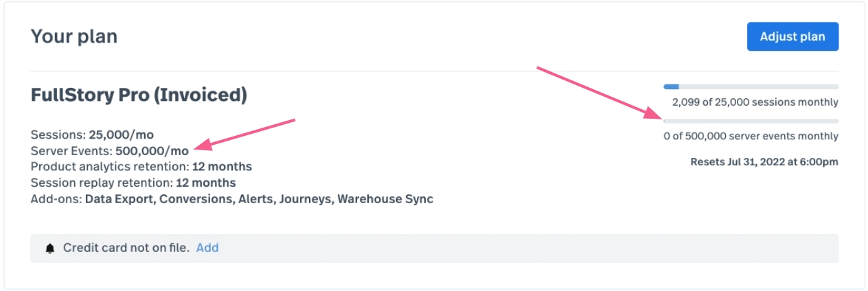Click the Resets Jul 31, 2022 text

(764, 163)
